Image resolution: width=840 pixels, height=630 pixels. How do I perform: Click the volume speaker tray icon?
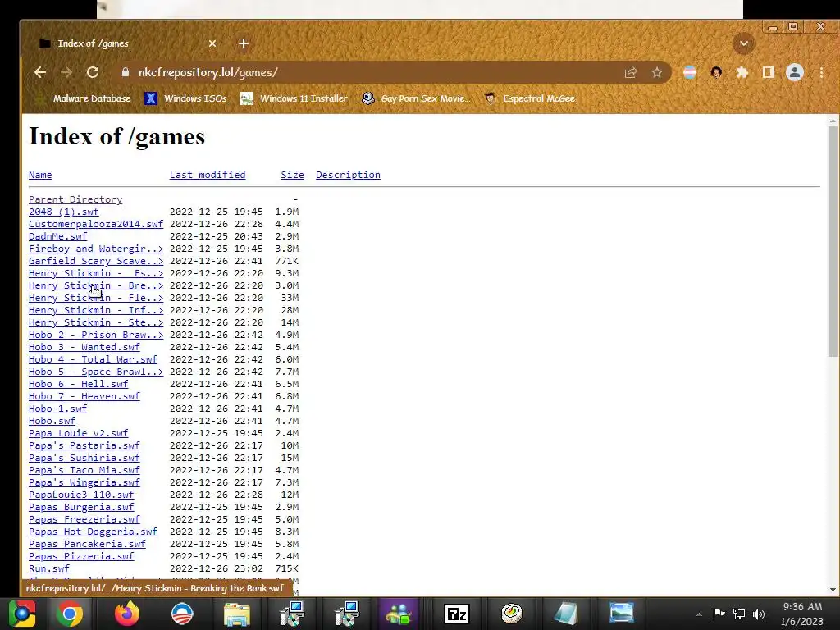[759, 614]
